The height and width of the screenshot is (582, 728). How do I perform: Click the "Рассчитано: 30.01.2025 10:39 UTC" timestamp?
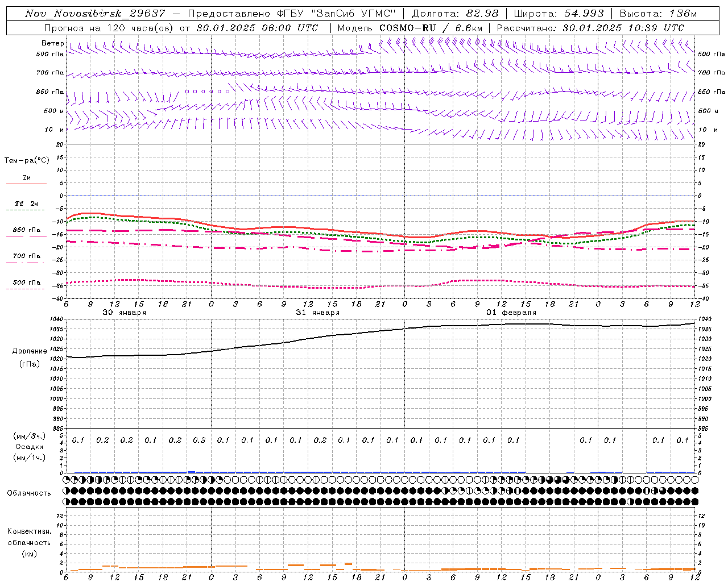tap(590, 28)
